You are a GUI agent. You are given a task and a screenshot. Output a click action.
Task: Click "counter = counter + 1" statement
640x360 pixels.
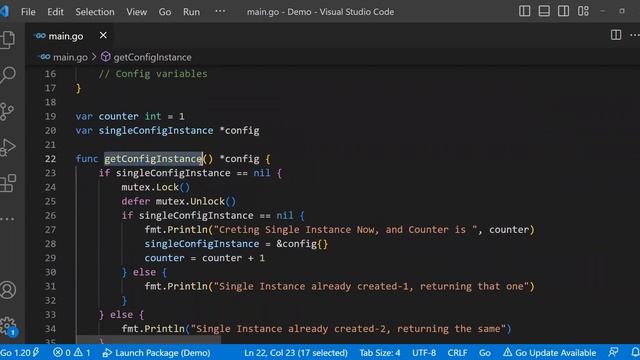204,258
